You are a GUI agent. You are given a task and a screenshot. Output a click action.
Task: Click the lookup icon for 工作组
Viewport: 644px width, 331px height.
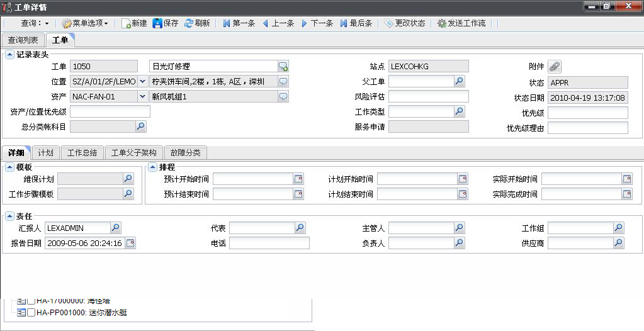click(619, 228)
